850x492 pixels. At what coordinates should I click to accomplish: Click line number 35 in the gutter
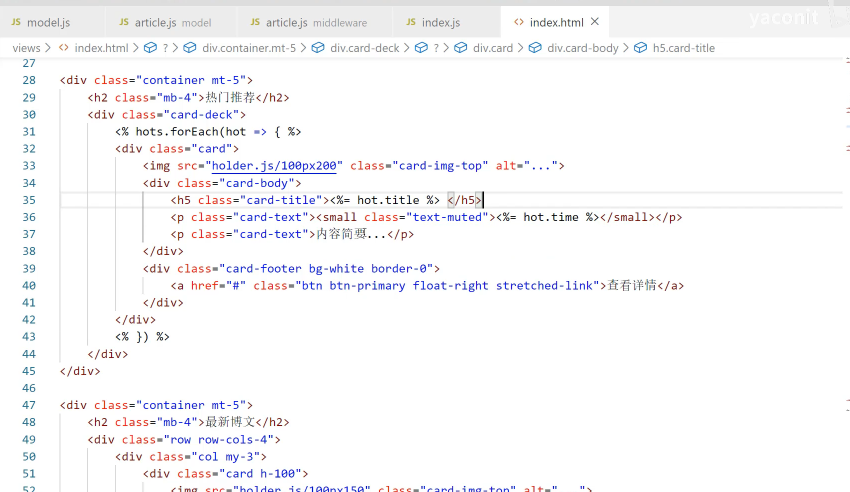[x=29, y=200]
